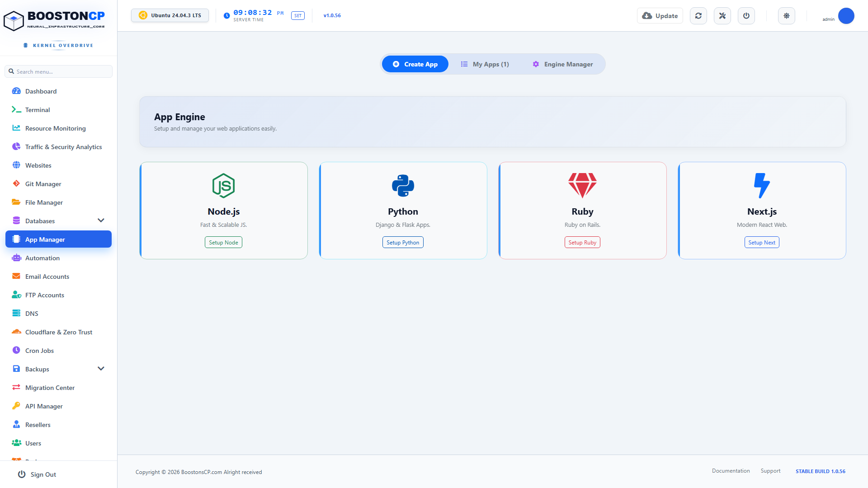Expand the Databases submenu chevron
868x488 pixels.
[101, 221]
